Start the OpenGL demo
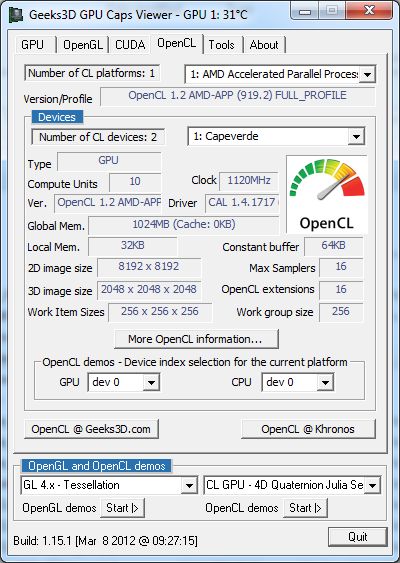The image size is (400, 563). [122, 508]
